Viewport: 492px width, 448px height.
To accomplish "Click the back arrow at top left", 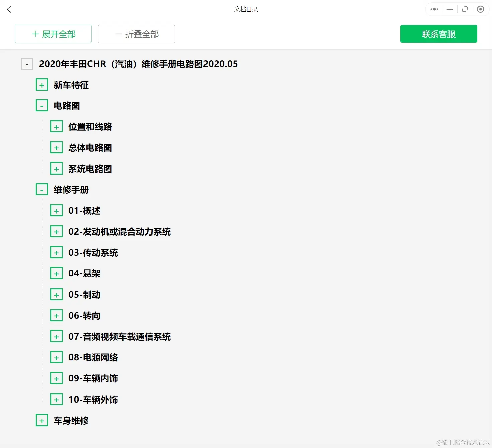I will point(9,9).
